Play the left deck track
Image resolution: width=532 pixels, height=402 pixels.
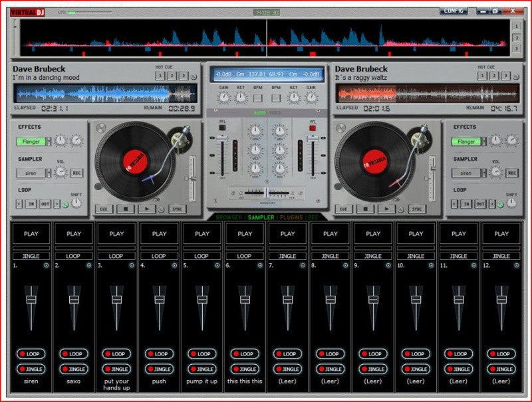(x=146, y=209)
